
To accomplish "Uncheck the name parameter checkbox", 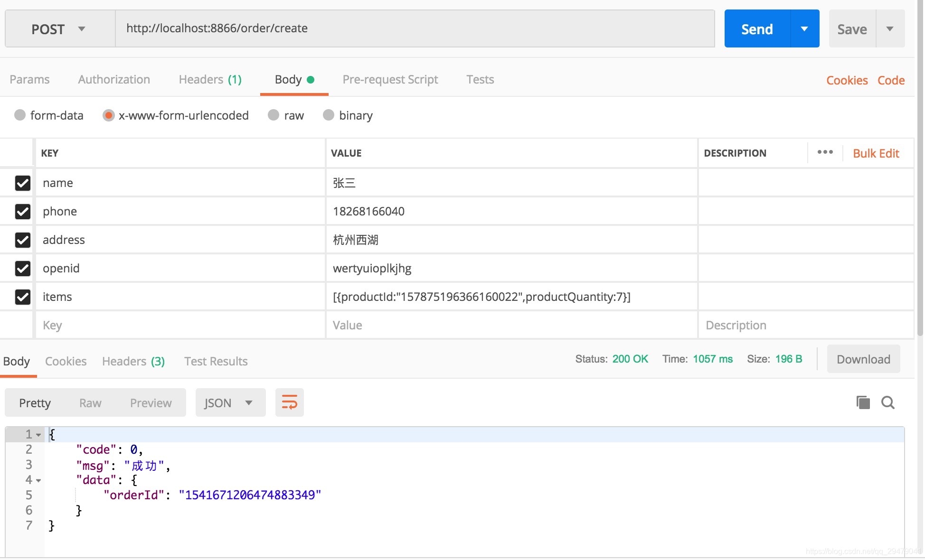I will pyautogui.click(x=22, y=183).
